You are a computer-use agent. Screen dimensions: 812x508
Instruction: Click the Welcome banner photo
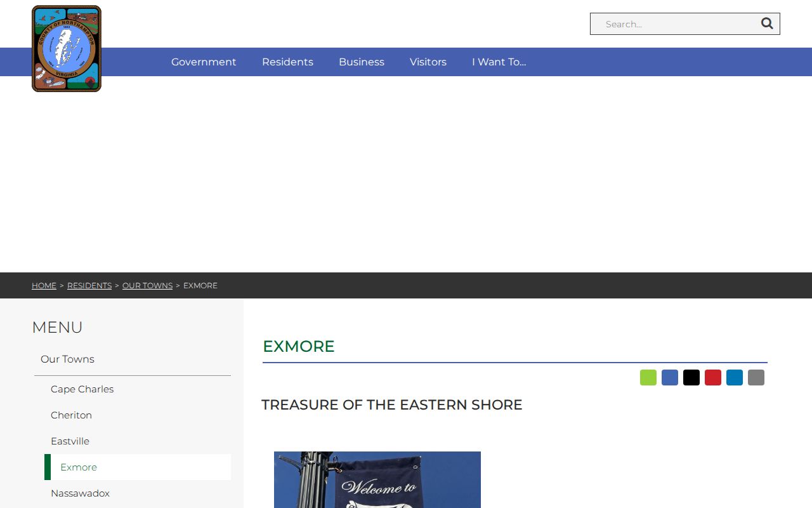(377, 479)
